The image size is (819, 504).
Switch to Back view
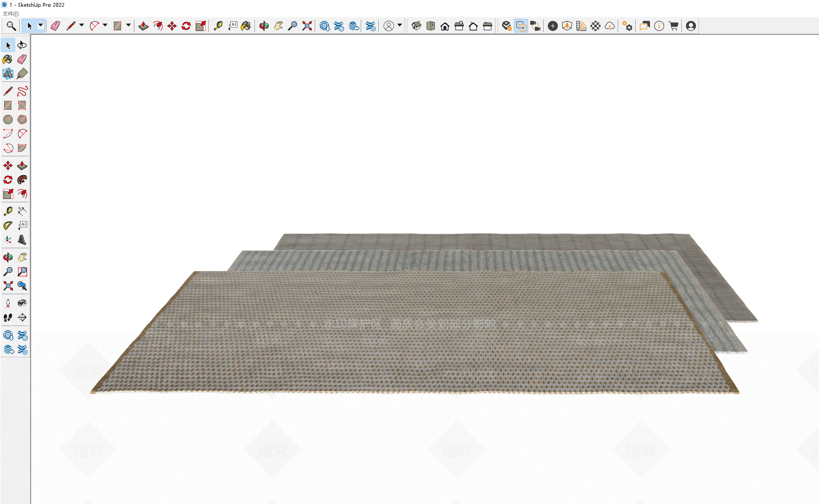(x=473, y=26)
